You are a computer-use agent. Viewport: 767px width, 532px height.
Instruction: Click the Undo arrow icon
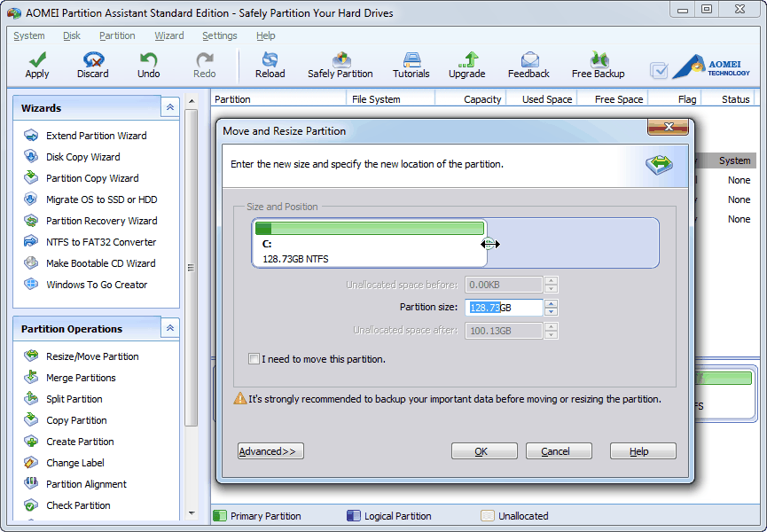point(148,59)
